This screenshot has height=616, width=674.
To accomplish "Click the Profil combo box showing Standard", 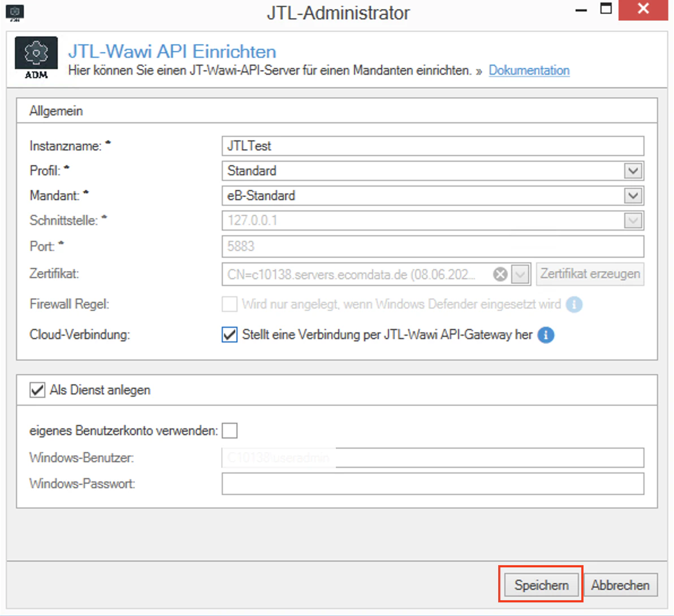I will pos(433,171).
